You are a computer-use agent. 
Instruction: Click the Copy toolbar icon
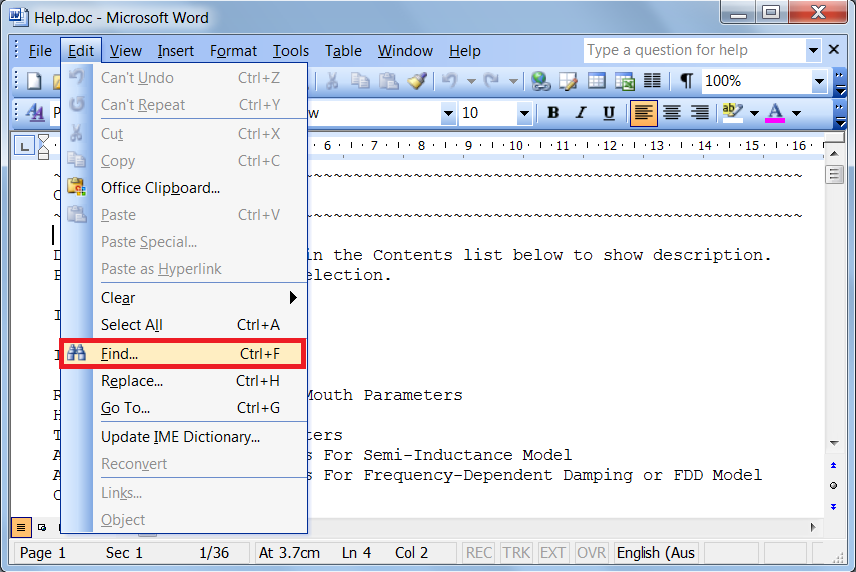coord(360,81)
